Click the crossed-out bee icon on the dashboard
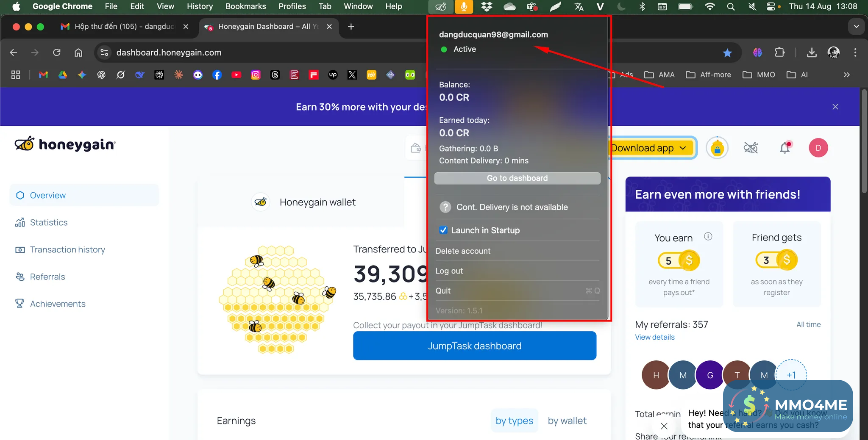 point(751,148)
